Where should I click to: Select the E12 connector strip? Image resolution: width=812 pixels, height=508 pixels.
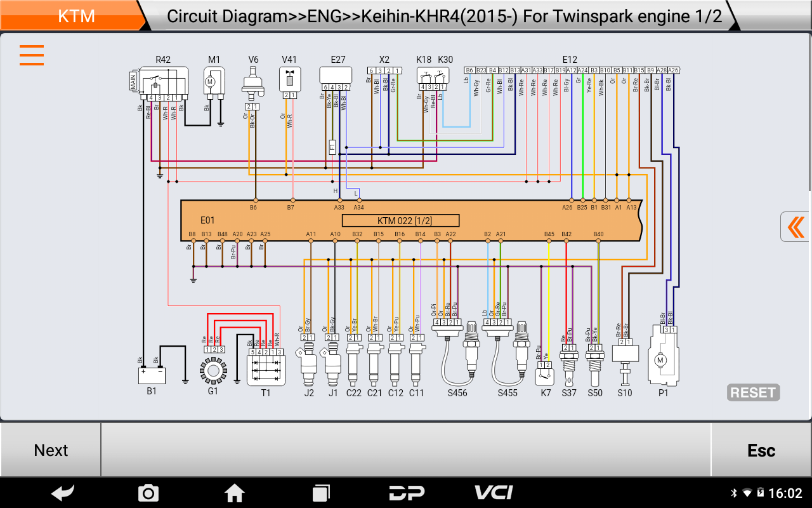(572, 70)
